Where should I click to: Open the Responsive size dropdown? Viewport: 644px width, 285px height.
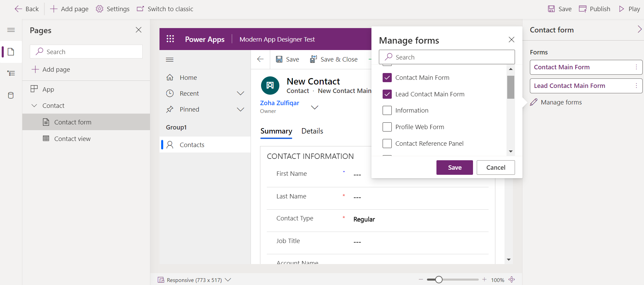point(194,280)
